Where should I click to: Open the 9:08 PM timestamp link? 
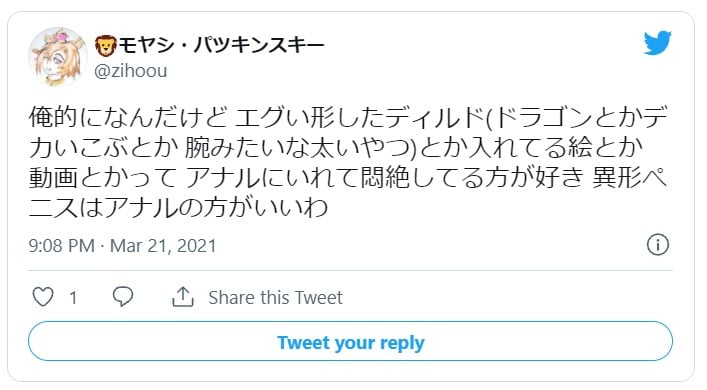[61, 246]
